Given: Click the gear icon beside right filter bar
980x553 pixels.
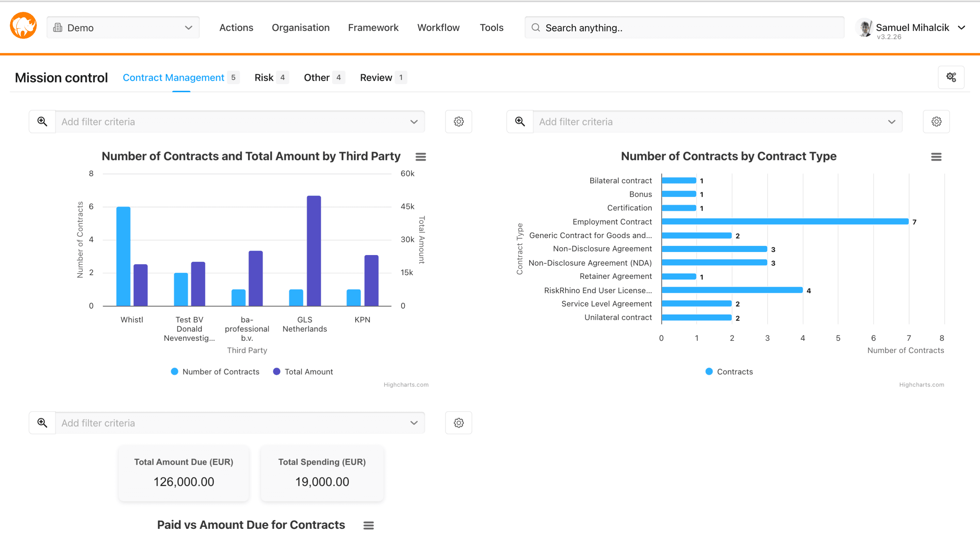Looking at the screenshot, I should [x=936, y=121].
